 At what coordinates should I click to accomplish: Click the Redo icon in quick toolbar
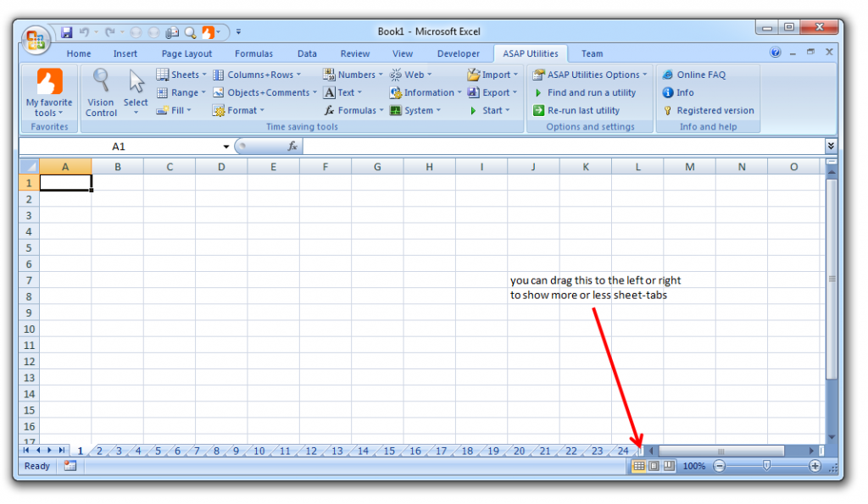click(x=110, y=32)
